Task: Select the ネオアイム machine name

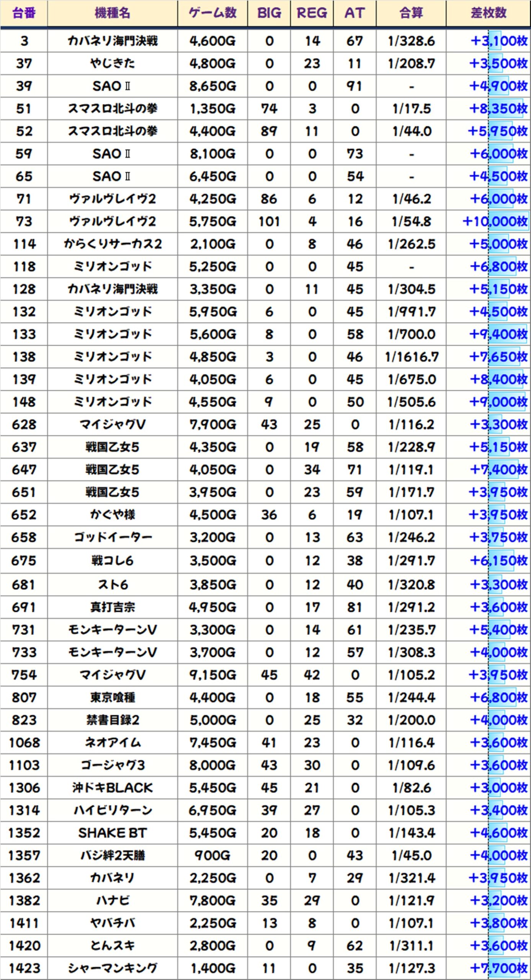Action: (113, 743)
